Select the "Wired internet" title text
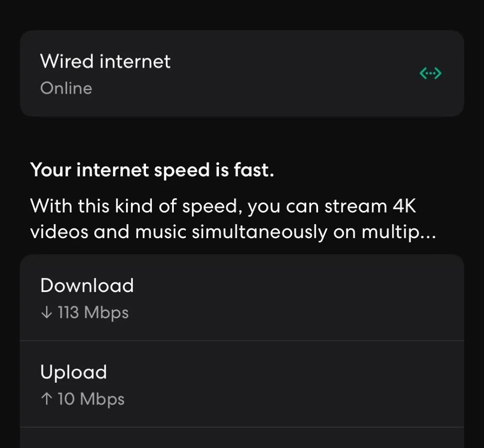The image size is (484, 448). 105,61
